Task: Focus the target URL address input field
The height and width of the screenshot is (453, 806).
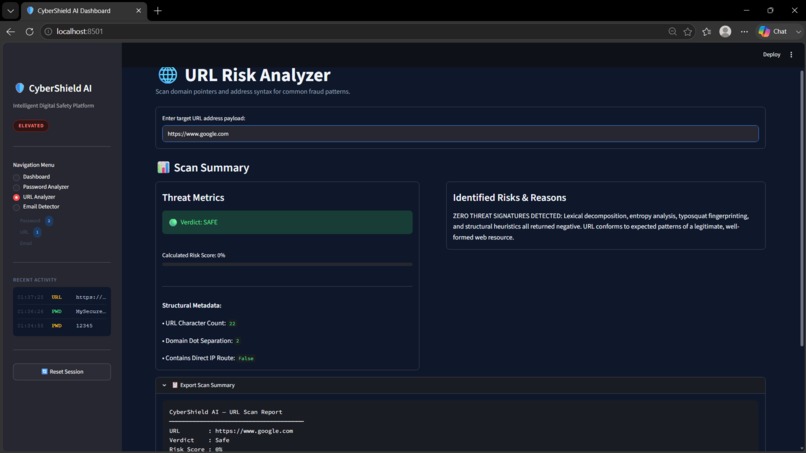Action: pos(460,134)
